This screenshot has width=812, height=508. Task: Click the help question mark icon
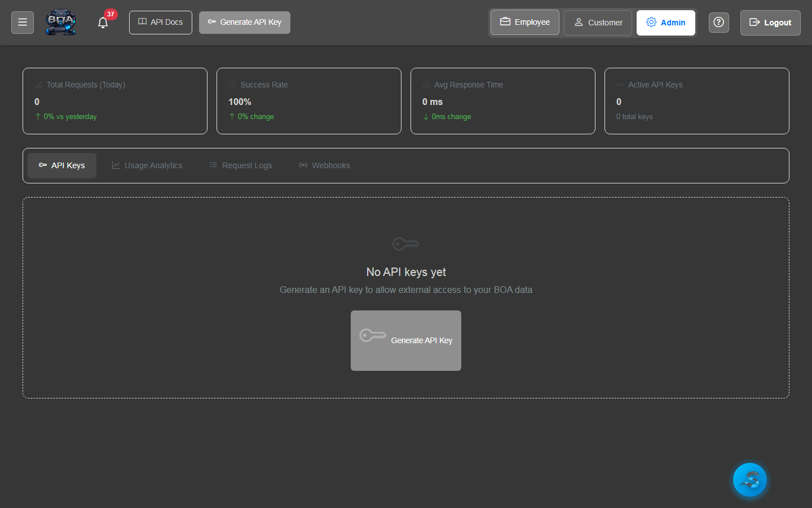[x=718, y=22]
